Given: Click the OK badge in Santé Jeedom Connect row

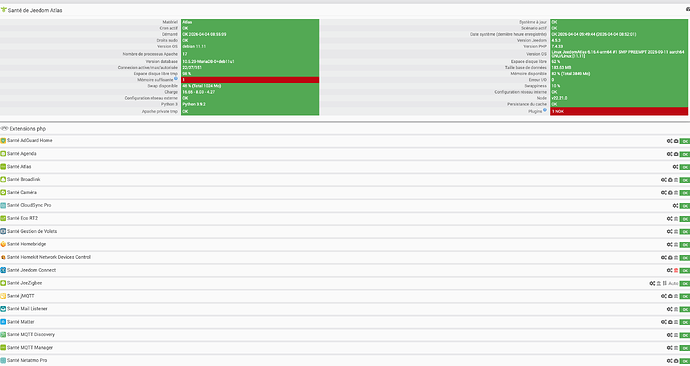Looking at the screenshot, I should point(685,270).
